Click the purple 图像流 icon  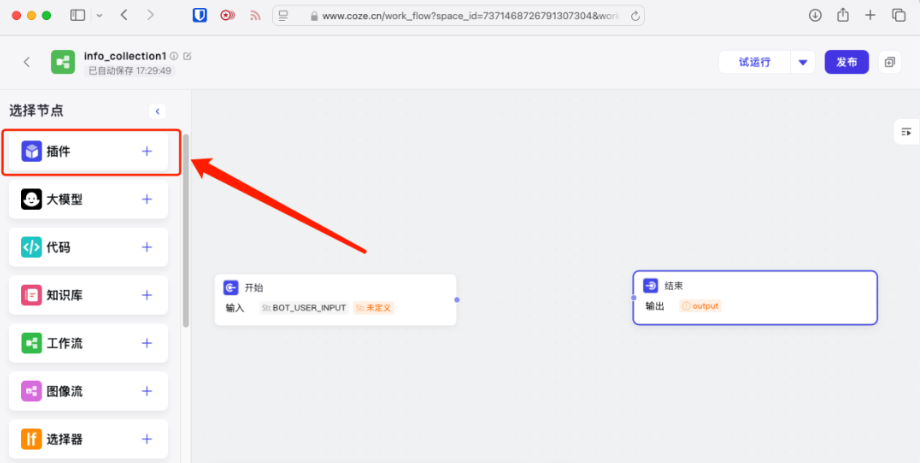(32, 391)
